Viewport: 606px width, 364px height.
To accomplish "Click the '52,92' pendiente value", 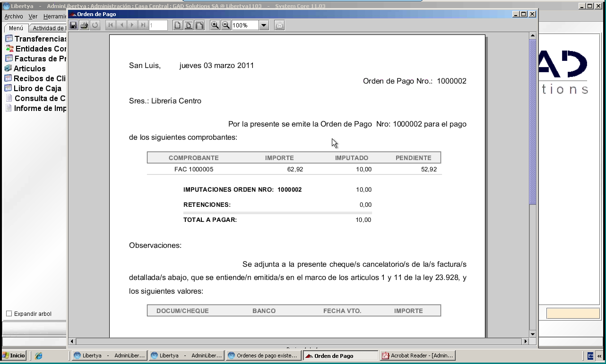I will coord(429,169).
